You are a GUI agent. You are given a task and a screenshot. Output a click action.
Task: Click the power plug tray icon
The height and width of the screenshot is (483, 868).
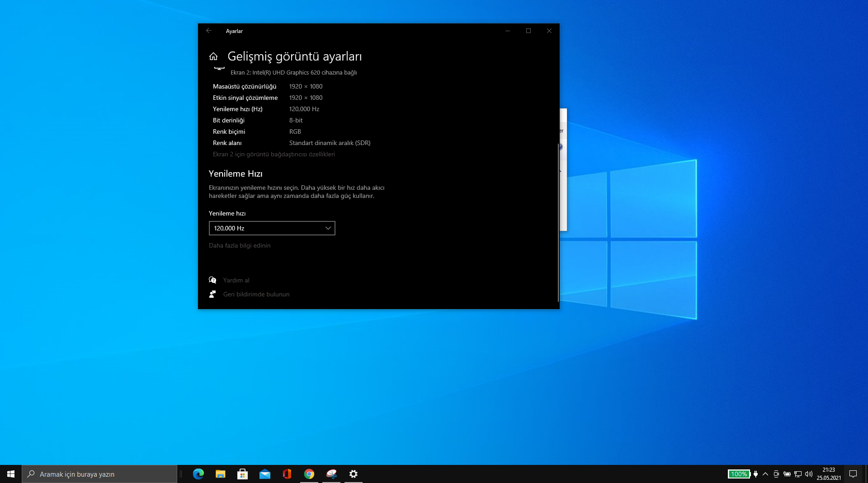(x=755, y=474)
